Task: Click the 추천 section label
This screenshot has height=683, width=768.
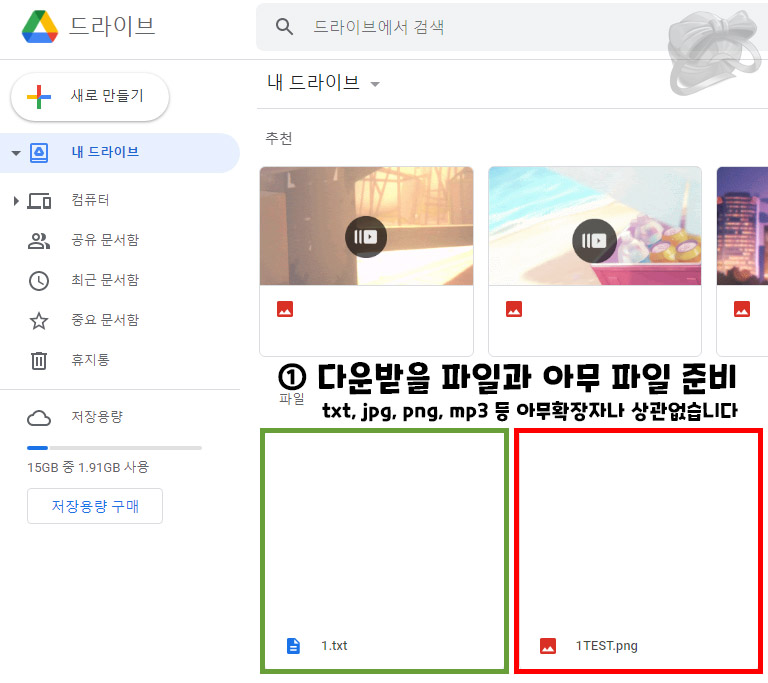Action: click(279, 138)
